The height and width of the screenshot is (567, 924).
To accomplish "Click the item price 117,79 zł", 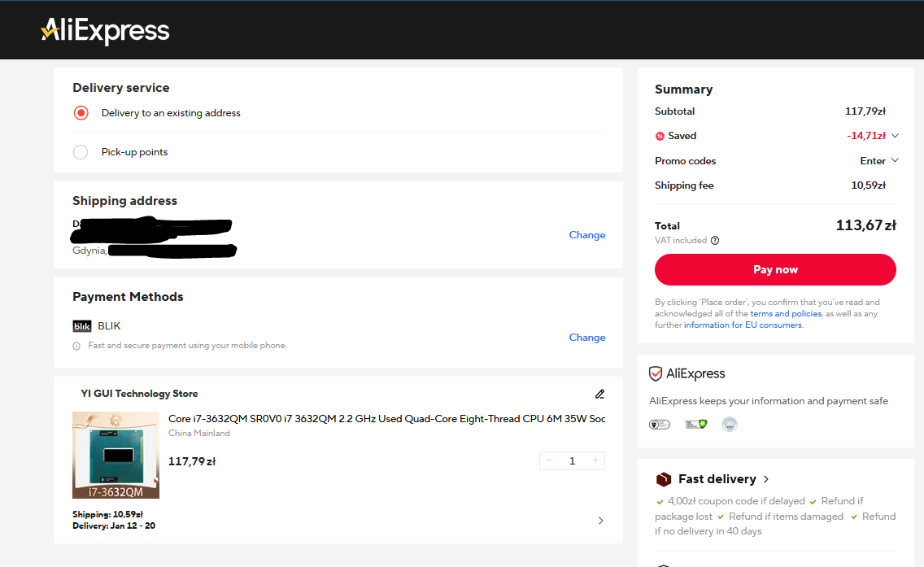I will pyautogui.click(x=192, y=461).
